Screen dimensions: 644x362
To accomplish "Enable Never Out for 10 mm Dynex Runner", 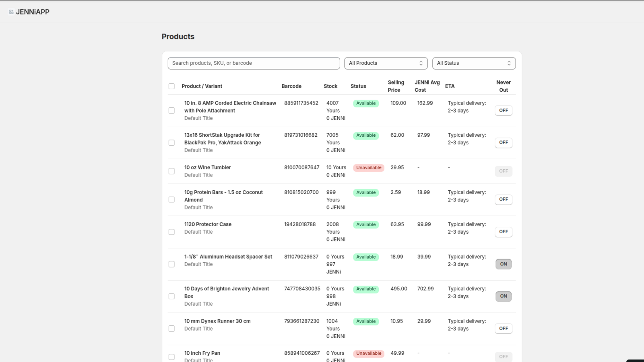I will 503,328.
